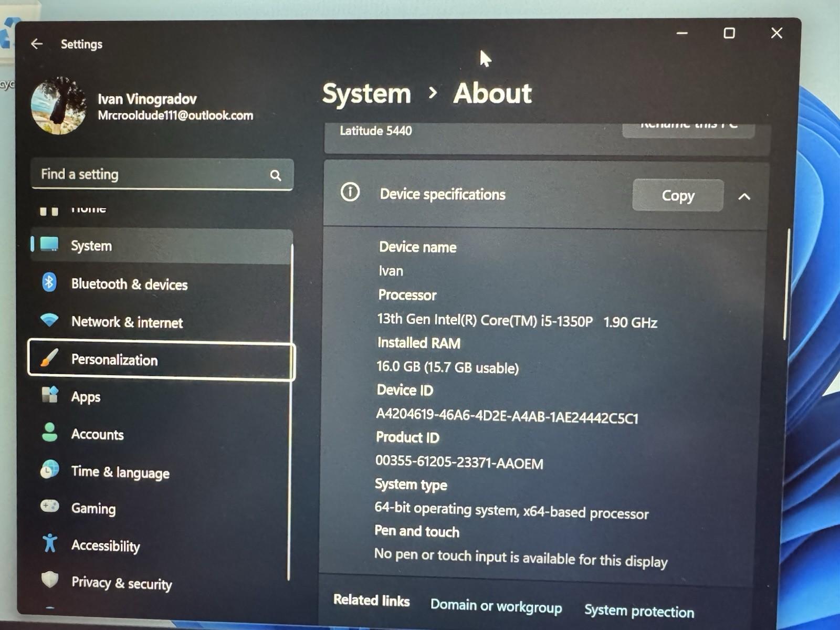The height and width of the screenshot is (630, 840).
Task: Focus the Find a setting field
Action: tap(162, 174)
